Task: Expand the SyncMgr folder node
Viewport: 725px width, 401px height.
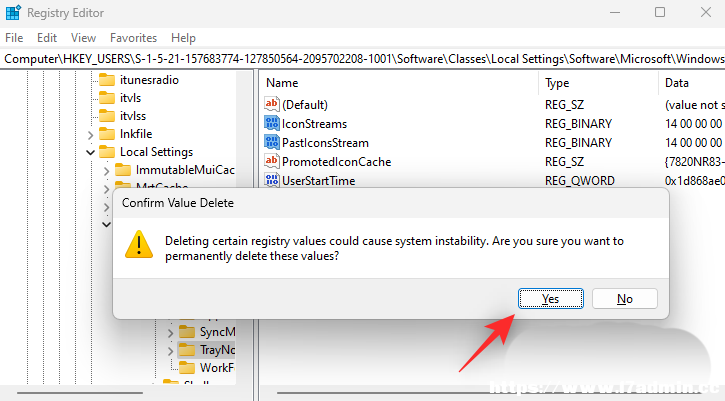Action: coord(170,333)
